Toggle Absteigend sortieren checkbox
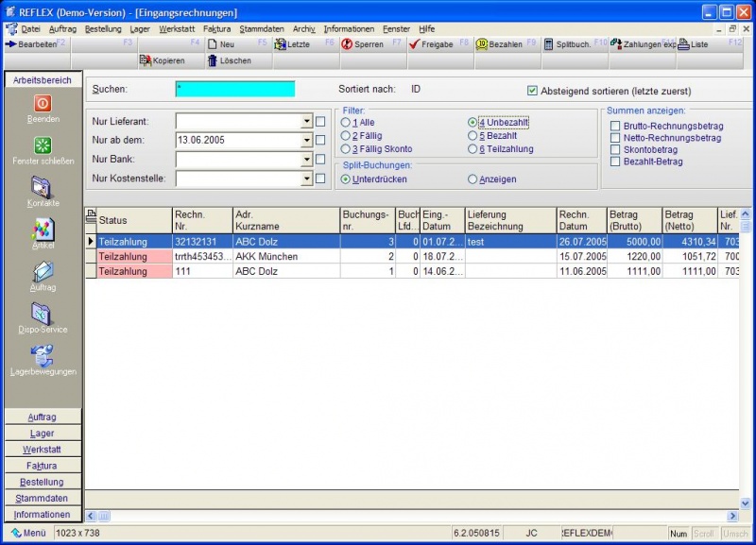 [532, 91]
